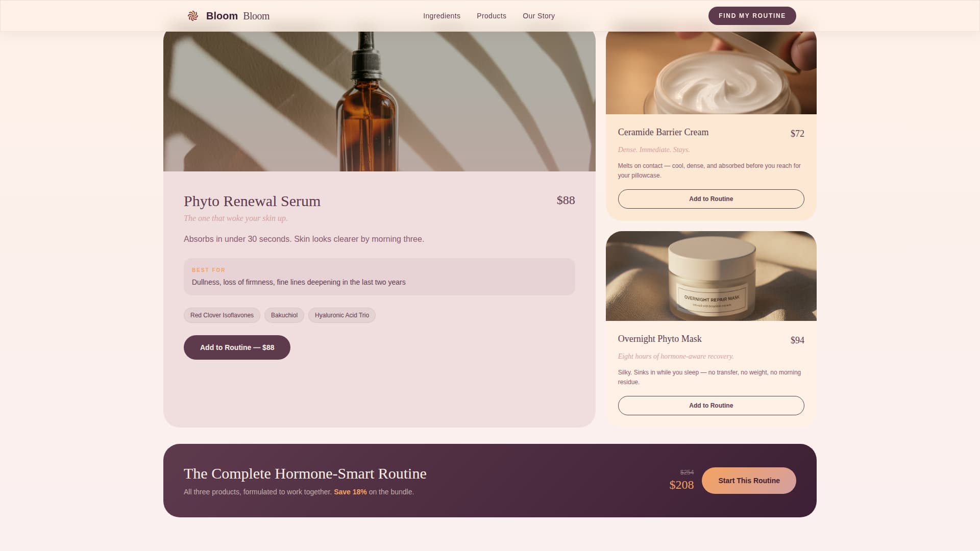Select Our Story in navigation
Viewport: 980px width, 551px height.
[538, 16]
